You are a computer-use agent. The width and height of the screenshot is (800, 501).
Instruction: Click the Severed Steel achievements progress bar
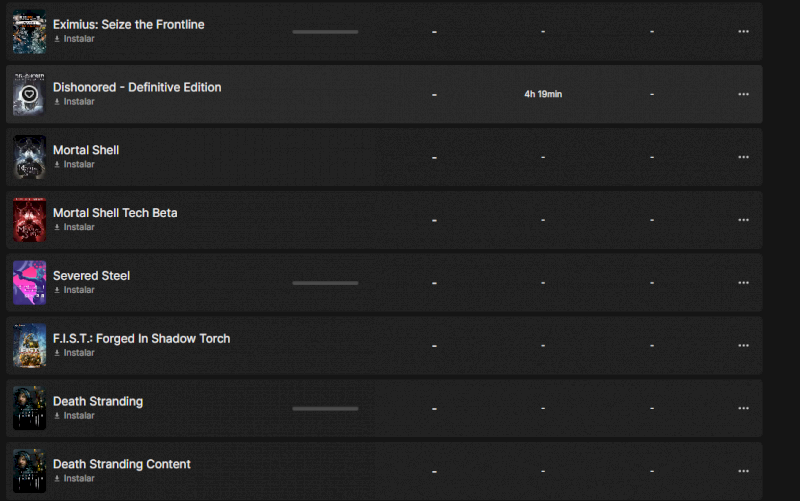tap(325, 283)
